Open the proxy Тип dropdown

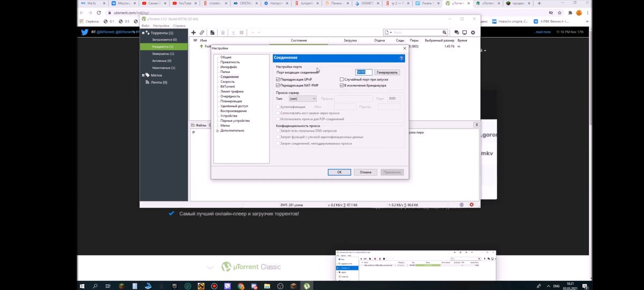click(302, 99)
